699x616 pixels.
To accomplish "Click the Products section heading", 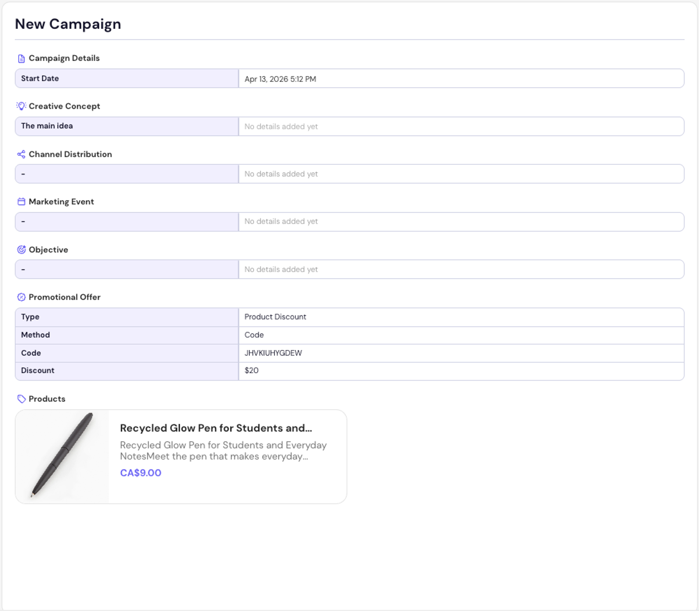I will pyautogui.click(x=47, y=399).
